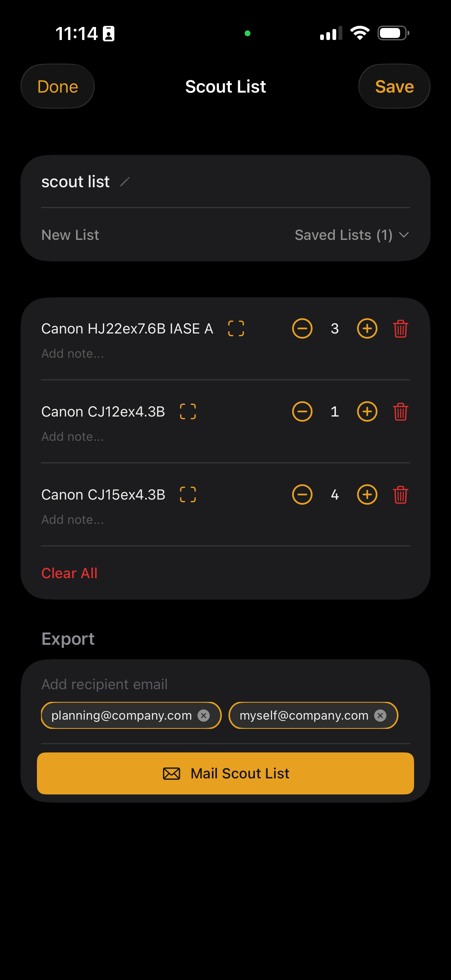Decrease quantity of Canon HJ22ex7.6B
The image size is (451, 980).
click(302, 329)
